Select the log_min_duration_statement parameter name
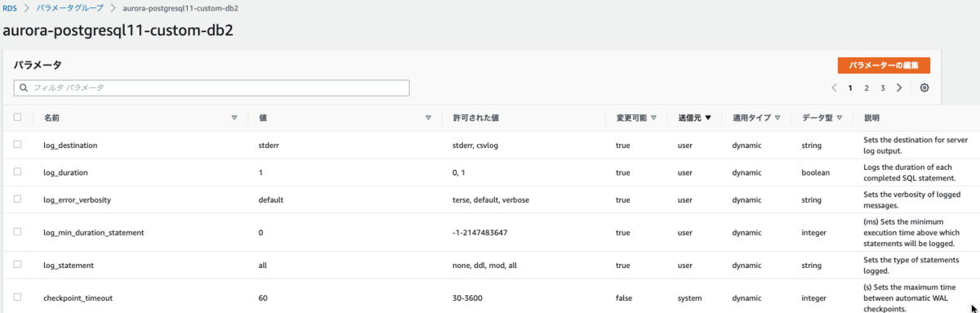 pyautogui.click(x=94, y=233)
